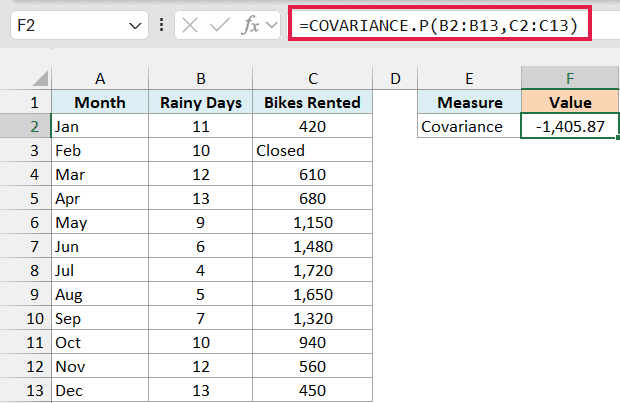Select the 420 bikes rented cell
Viewport: 620px width, 403px height.
(x=312, y=127)
